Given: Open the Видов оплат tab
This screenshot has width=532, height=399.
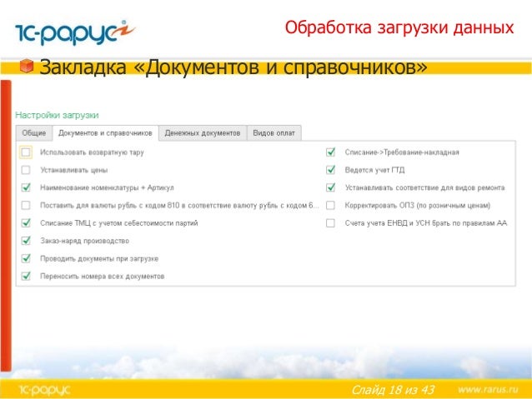Looking at the screenshot, I should [274, 133].
